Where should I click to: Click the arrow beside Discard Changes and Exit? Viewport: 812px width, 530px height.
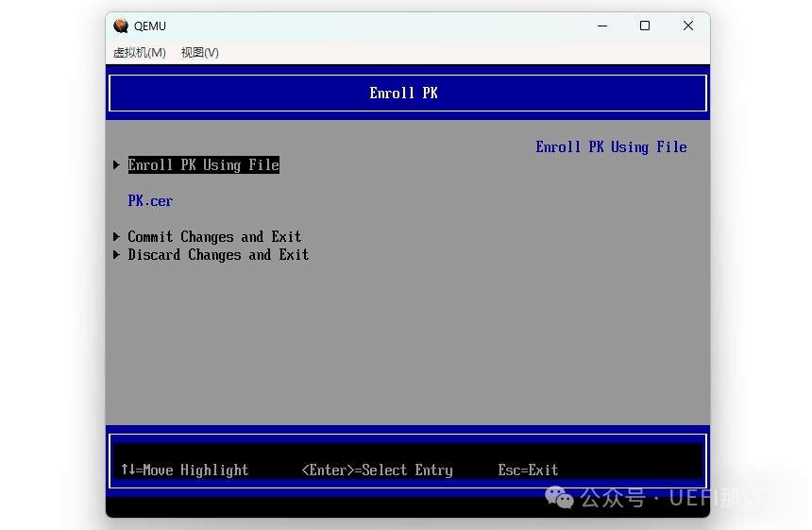pyautogui.click(x=116, y=255)
